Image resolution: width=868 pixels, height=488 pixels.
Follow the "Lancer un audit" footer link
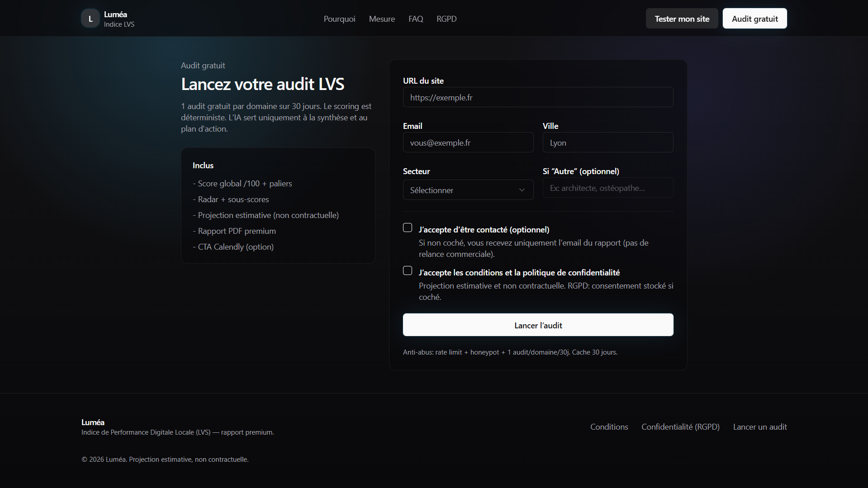760,427
